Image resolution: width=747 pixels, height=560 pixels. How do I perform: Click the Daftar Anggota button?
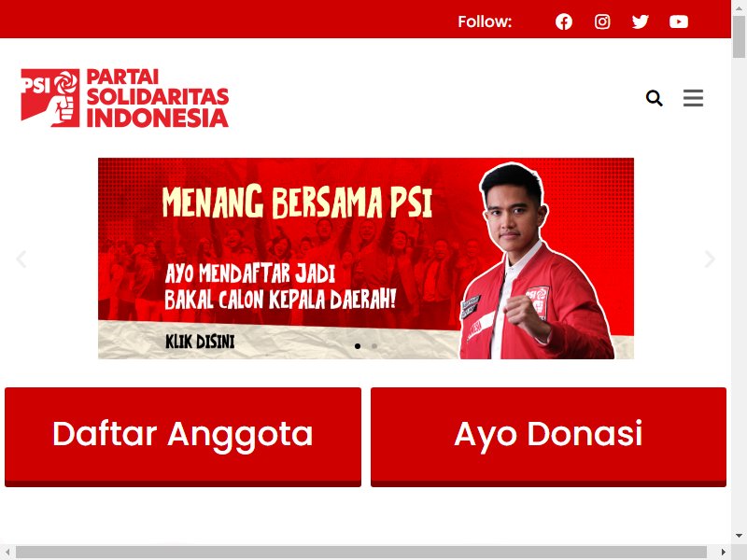(x=183, y=437)
